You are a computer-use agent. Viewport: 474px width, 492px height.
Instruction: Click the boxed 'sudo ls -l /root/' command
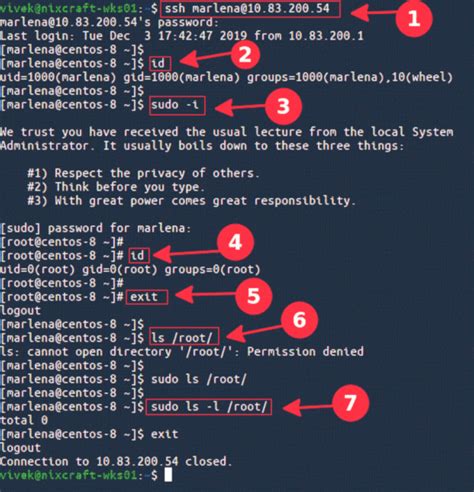[209, 407]
